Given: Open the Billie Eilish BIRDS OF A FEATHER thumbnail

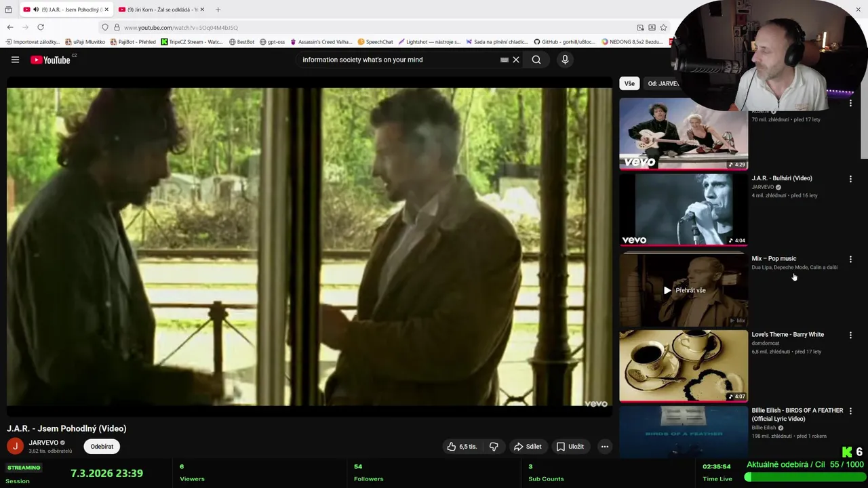Looking at the screenshot, I should point(684,432).
